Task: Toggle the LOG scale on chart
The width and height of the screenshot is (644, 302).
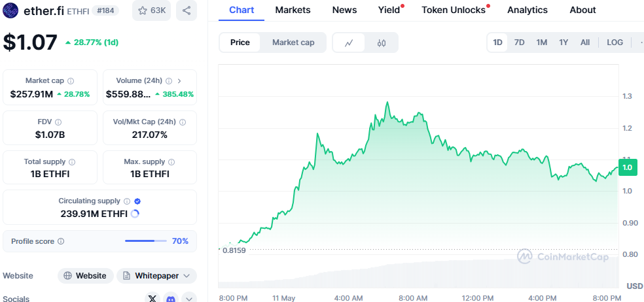Action: tap(615, 42)
